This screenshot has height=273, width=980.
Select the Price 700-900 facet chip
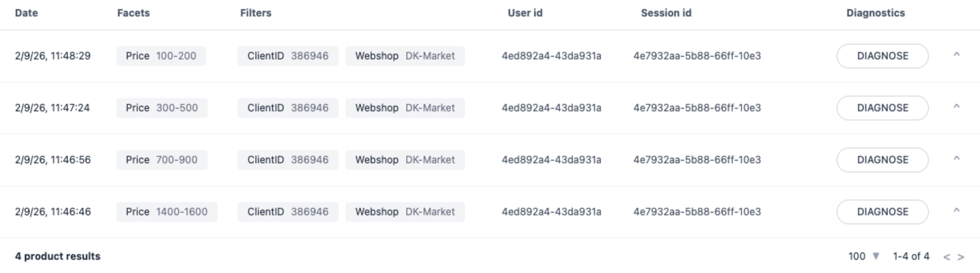point(162,160)
